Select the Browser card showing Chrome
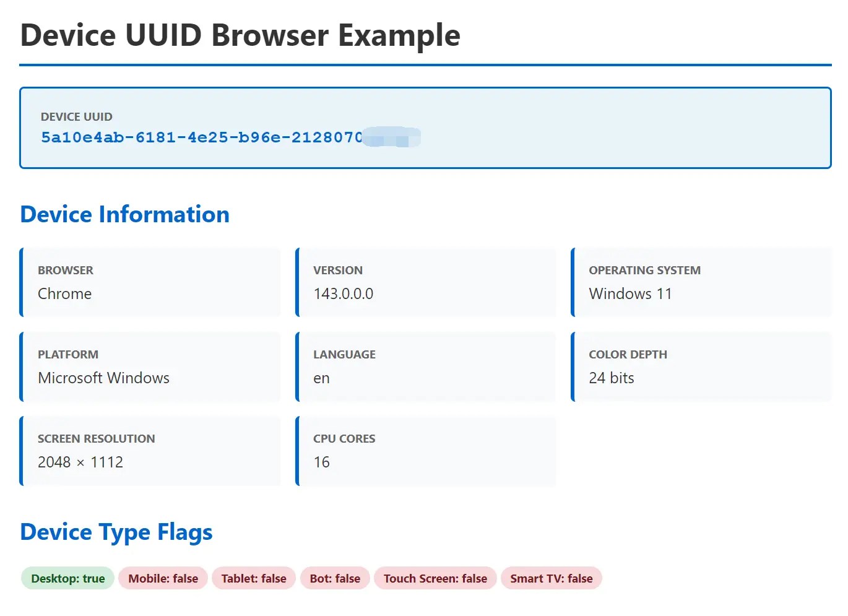 click(150, 282)
